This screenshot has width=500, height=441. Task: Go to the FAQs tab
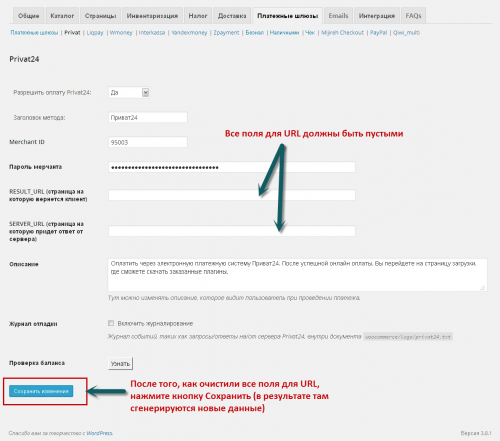[x=413, y=16]
